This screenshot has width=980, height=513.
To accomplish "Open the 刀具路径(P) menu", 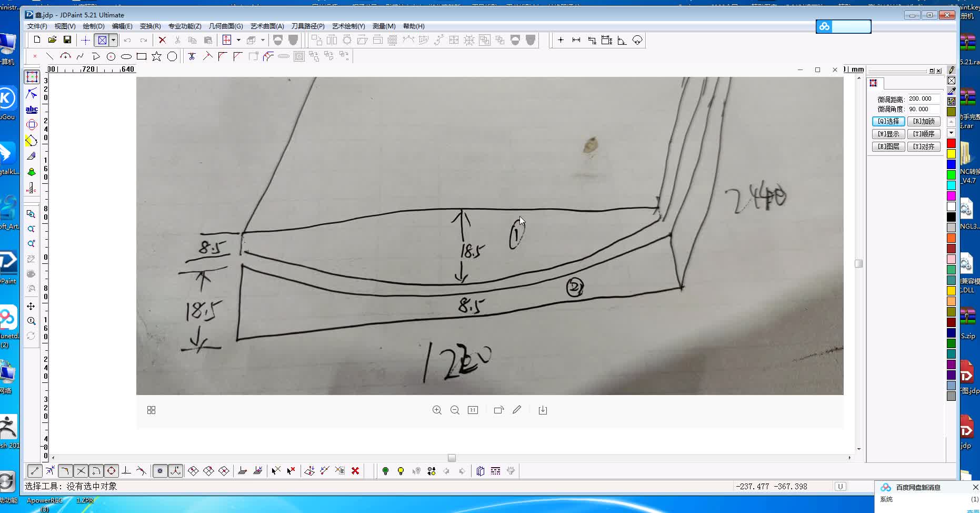I will tap(308, 26).
